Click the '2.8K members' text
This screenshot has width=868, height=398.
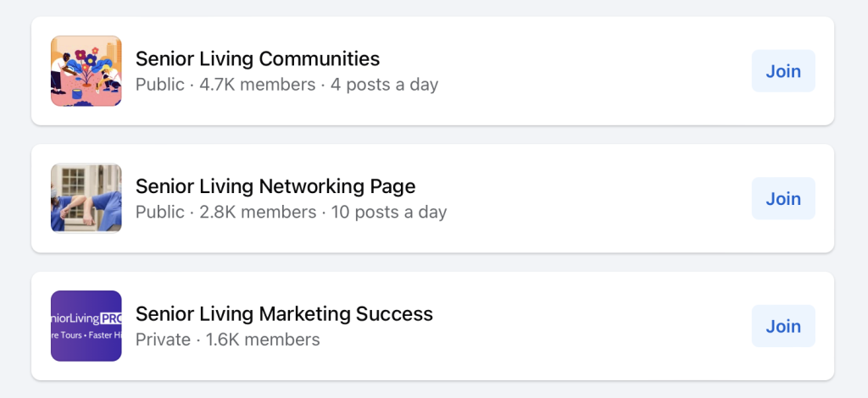257,212
